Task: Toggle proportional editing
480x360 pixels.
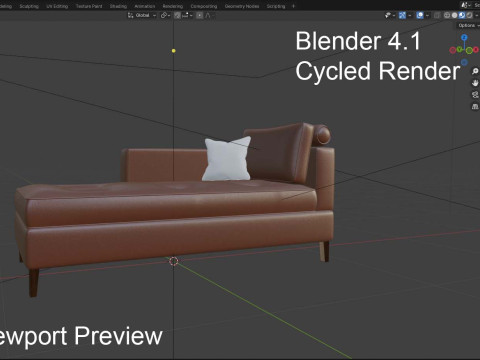Action: coord(199,15)
